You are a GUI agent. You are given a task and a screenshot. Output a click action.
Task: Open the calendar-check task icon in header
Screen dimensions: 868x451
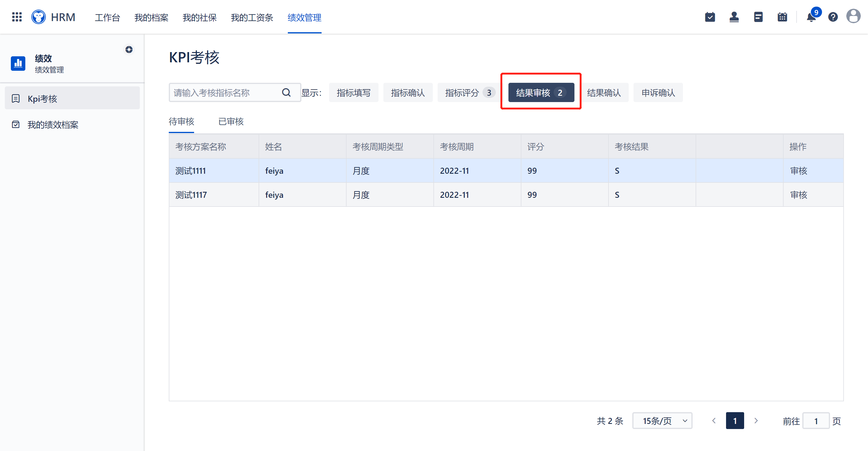(x=710, y=17)
